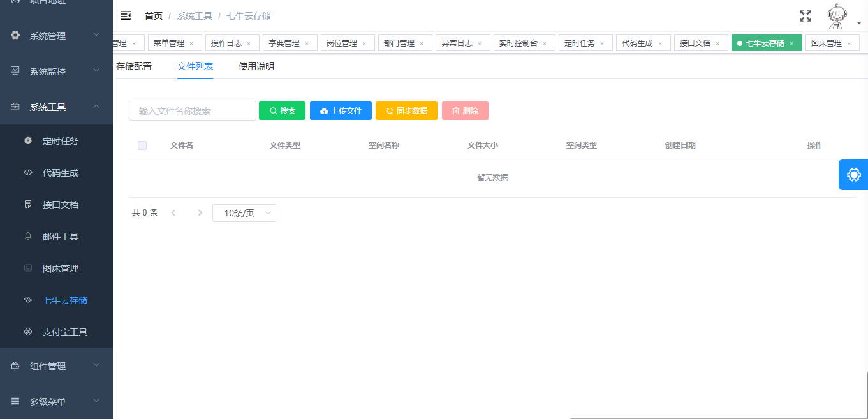Image resolution: width=868 pixels, height=419 pixels.
Task: Close the 岗位管理 tab
Action: [x=364, y=43]
